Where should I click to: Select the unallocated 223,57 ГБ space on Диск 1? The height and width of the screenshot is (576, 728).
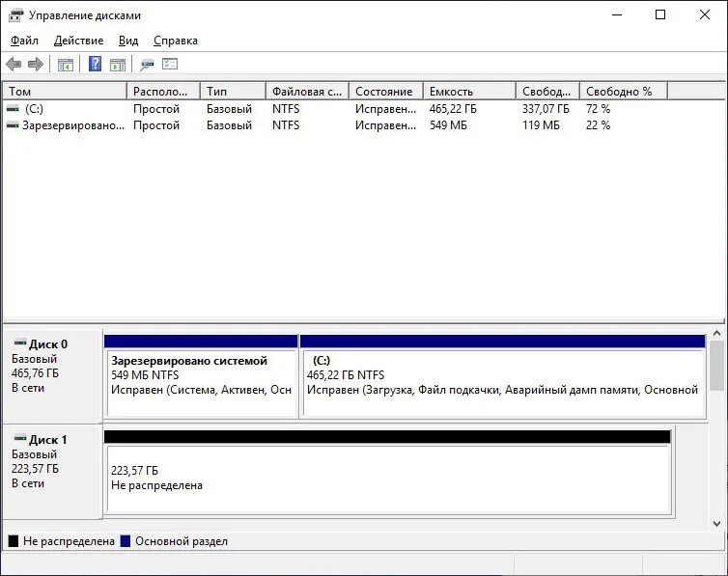(386, 478)
